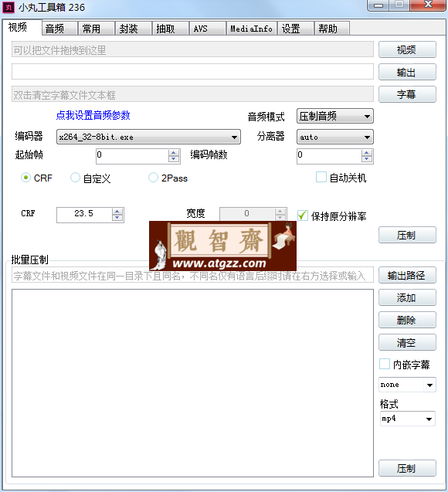Screen dimensions: 448x492
Task: Open the 设置 tab
Action: click(x=296, y=29)
